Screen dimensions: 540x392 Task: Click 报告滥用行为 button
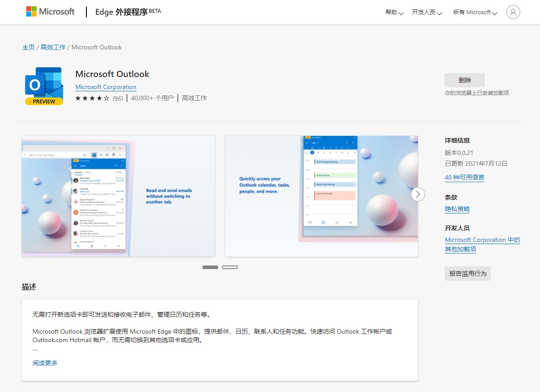[468, 274]
